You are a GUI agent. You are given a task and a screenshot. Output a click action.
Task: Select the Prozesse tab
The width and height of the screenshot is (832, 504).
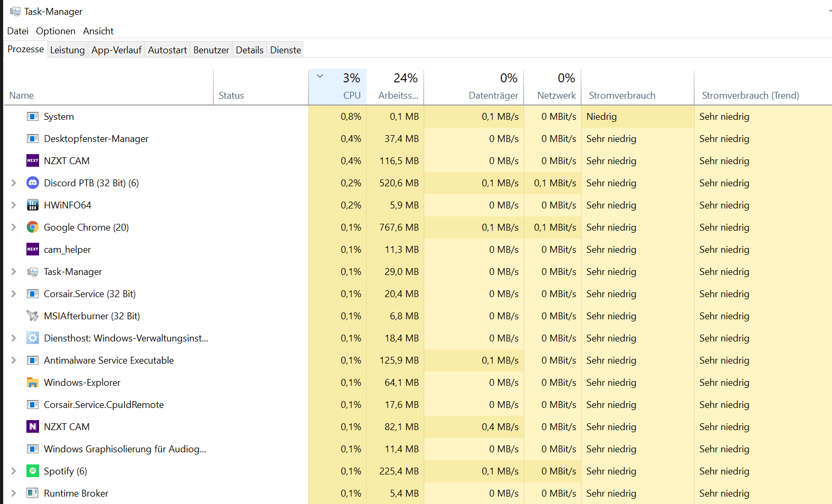tap(26, 49)
